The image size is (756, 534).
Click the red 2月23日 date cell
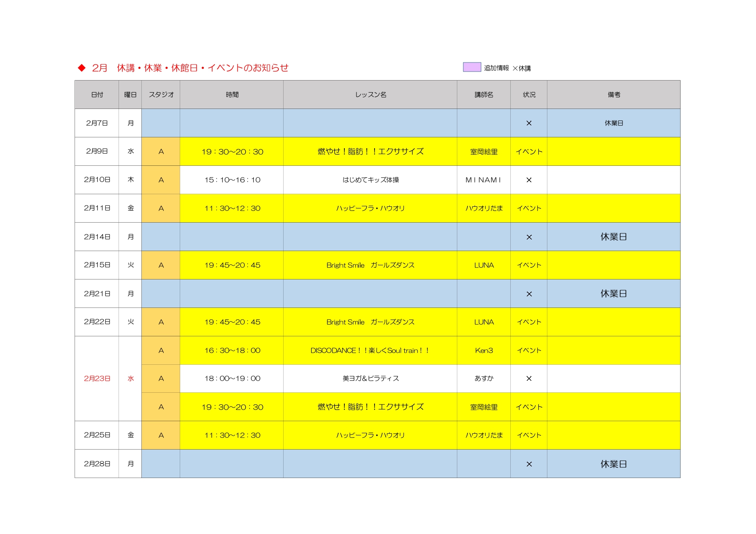pos(97,379)
